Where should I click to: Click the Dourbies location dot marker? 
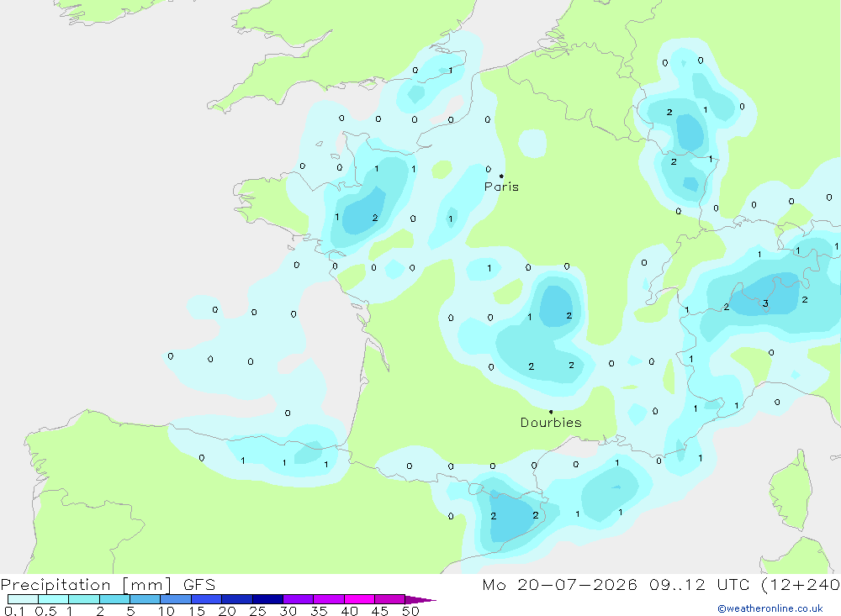coord(551,412)
